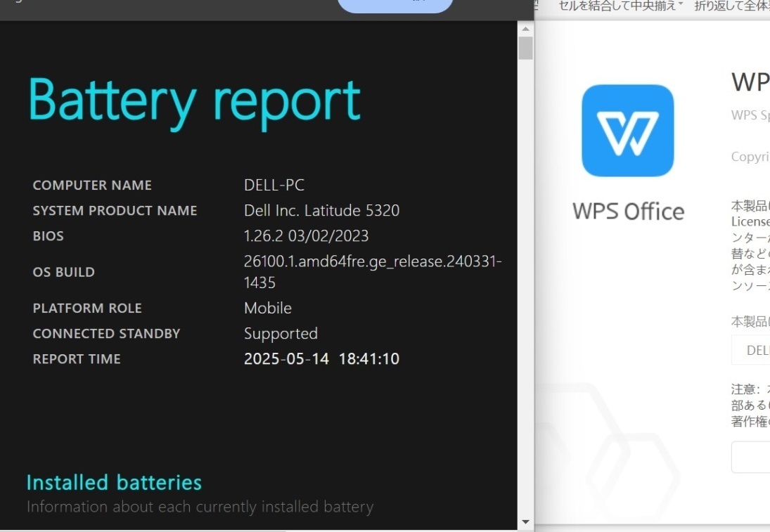Click the Copyri... text in WPS dialog
Viewport: 770px width, 532px height.
[x=750, y=157]
